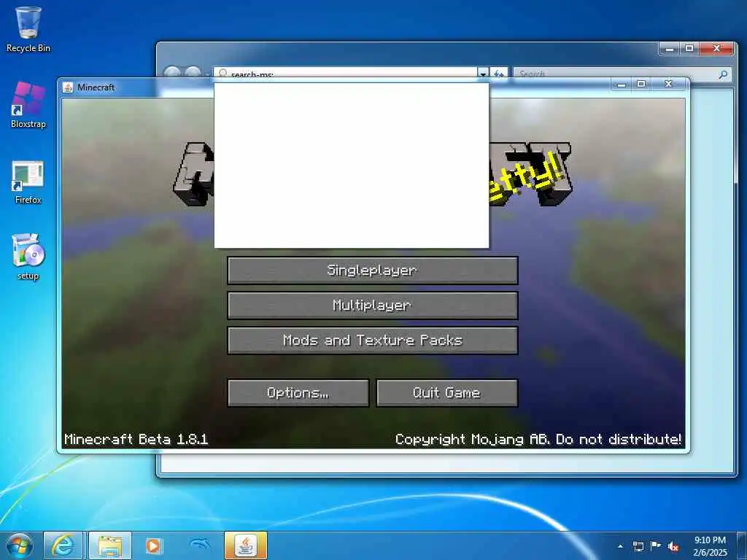Open Minecraft Options
Screen dimensions: 747x560
coord(298,393)
